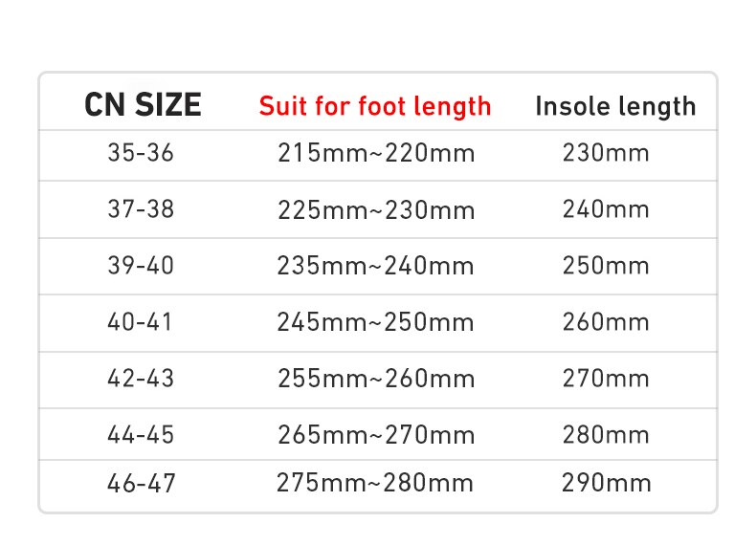This screenshot has width=756, height=545.
Task: Pick the 260mm insole length value
Action: 607,322
